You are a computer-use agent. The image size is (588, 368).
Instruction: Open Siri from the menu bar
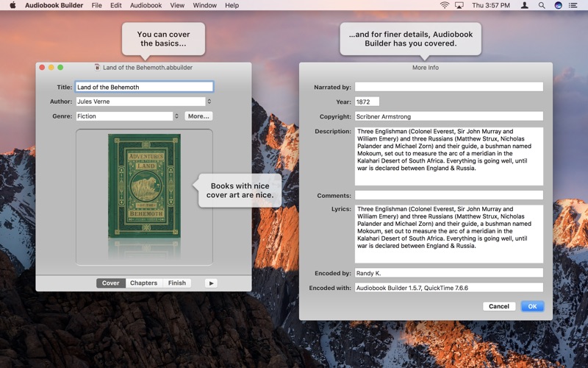pyautogui.click(x=558, y=5)
